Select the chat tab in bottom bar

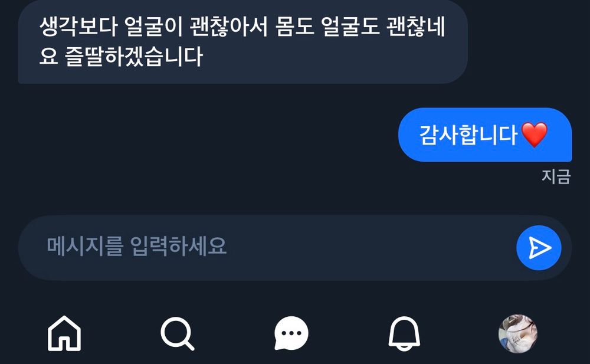tap(291, 333)
